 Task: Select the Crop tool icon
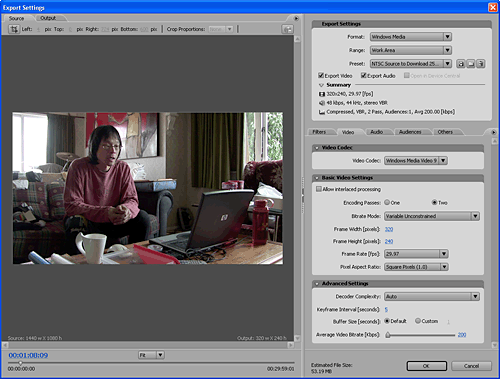pyautogui.click(x=14, y=29)
